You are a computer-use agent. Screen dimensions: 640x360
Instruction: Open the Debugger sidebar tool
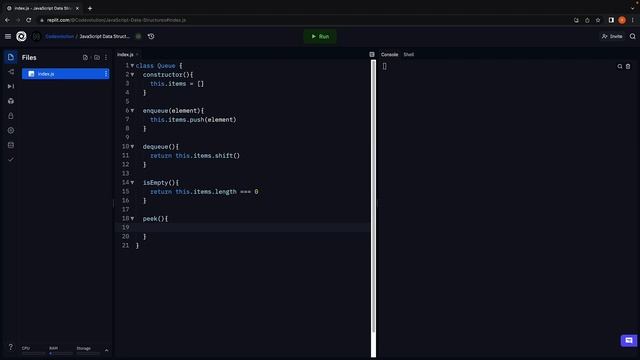coord(11,87)
